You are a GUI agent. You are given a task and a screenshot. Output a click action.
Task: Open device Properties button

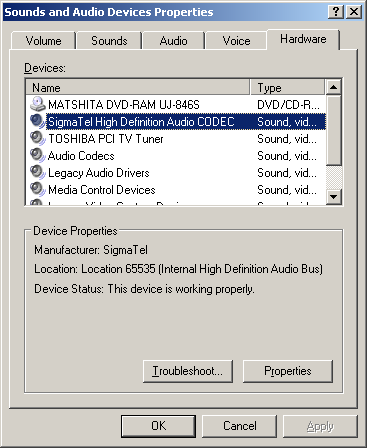point(288,371)
